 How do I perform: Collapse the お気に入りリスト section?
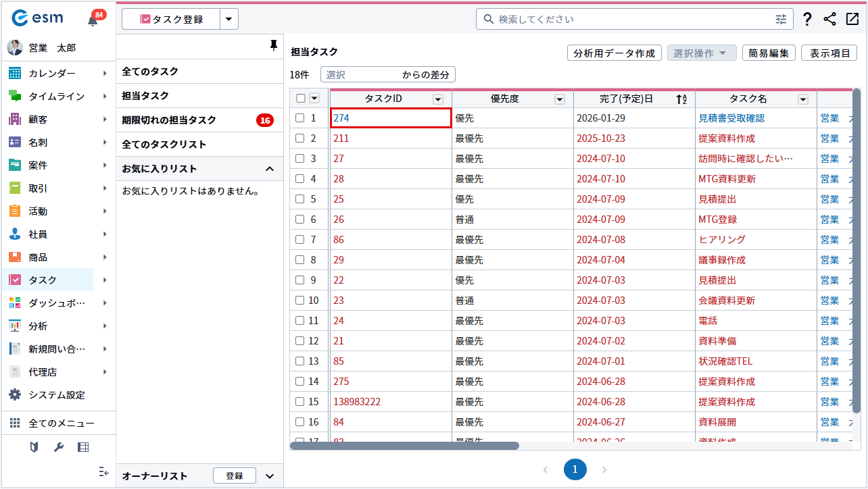269,169
